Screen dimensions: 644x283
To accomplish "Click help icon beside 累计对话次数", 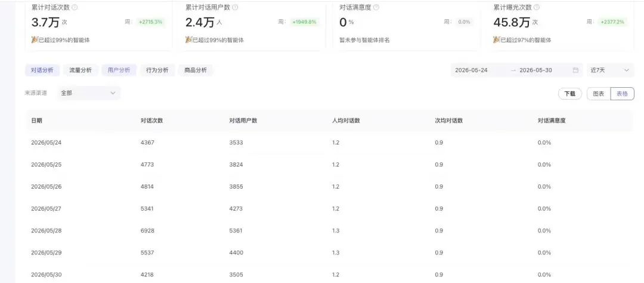I will pos(75,7).
